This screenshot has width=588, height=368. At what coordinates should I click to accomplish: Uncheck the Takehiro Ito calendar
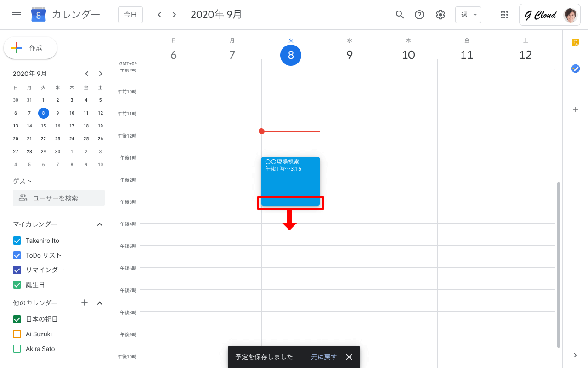(x=17, y=241)
